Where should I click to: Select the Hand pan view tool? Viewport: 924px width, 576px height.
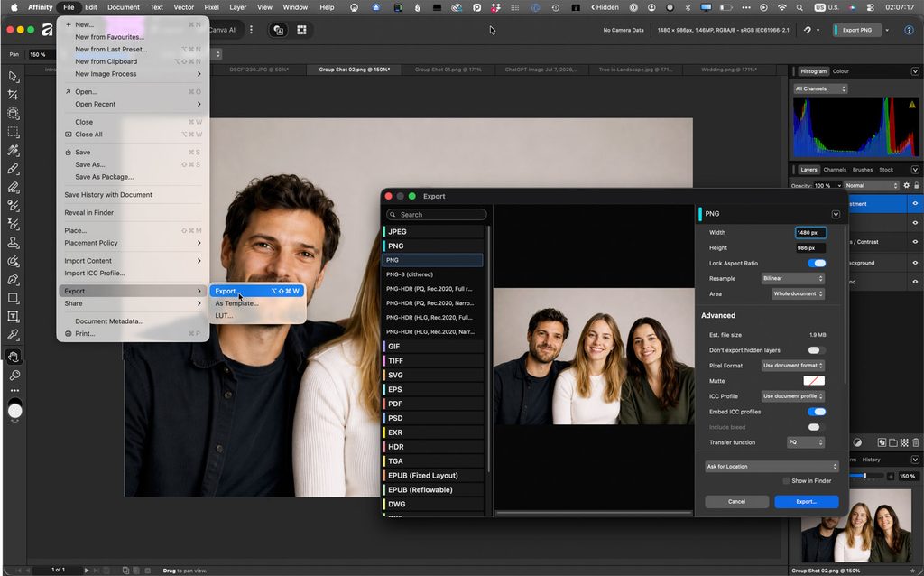[x=13, y=356]
